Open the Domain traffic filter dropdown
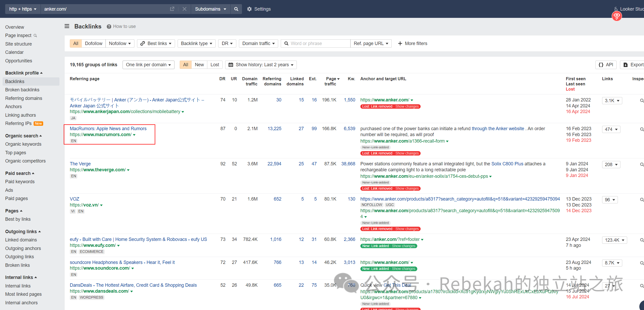Viewport: 644px width, 310px height. [258, 43]
